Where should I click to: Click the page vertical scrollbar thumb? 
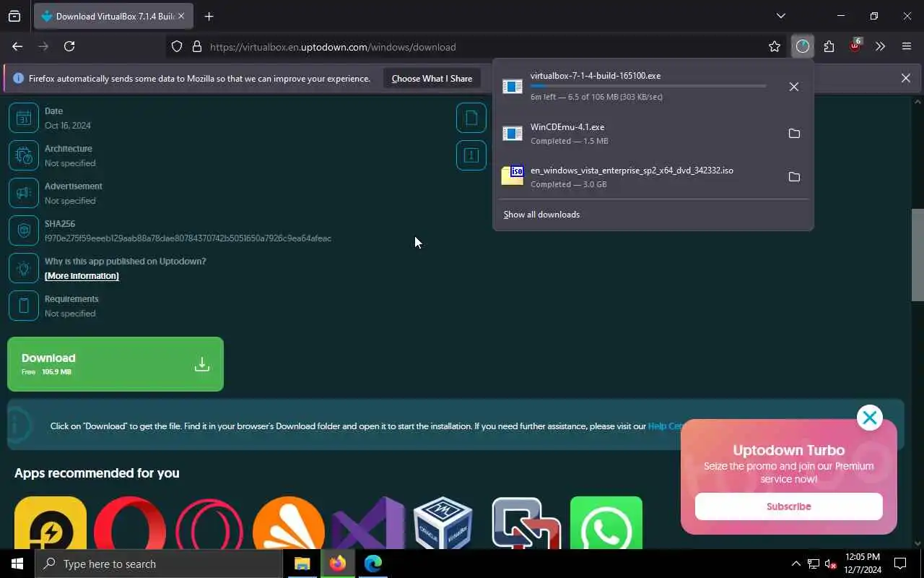coord(918,255)
